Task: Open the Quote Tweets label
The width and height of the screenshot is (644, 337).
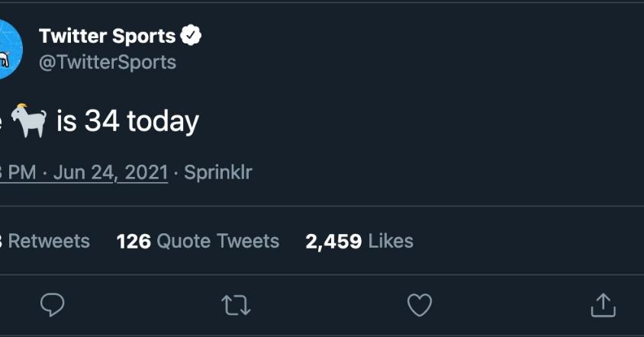Action: point(217,241)
